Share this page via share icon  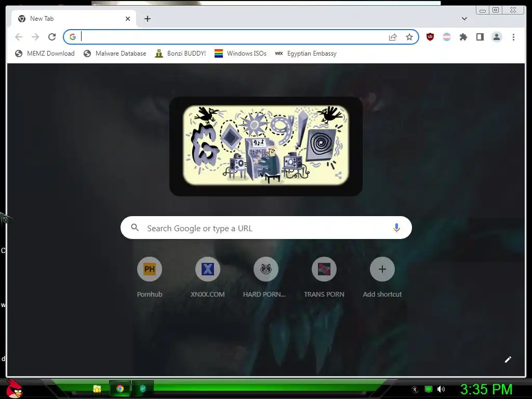[x=393, y=37]
